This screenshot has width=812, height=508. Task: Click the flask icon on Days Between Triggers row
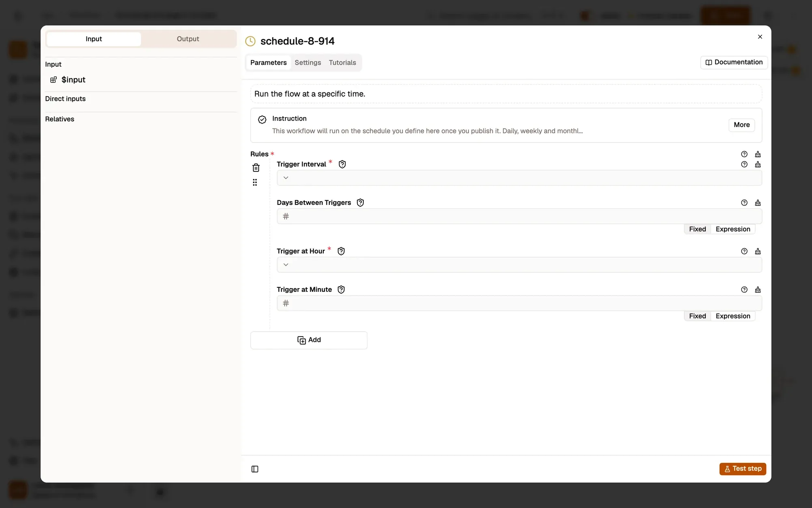click(758, 202)
